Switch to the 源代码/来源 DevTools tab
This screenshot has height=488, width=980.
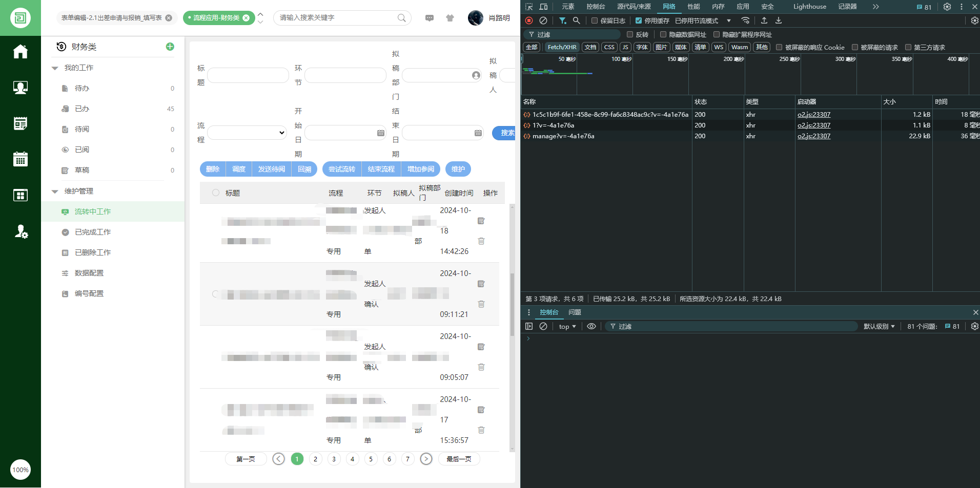tap(634, 7)
